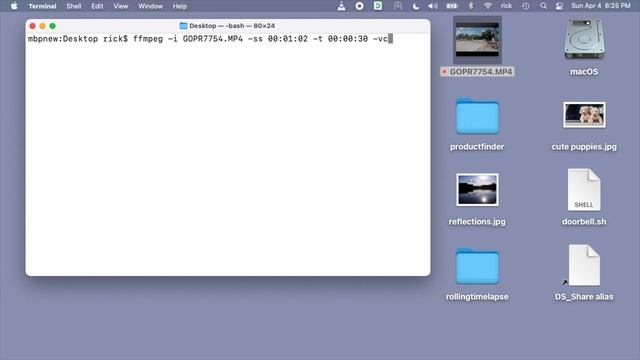Open the Shell menu

[x=73, y=6]
